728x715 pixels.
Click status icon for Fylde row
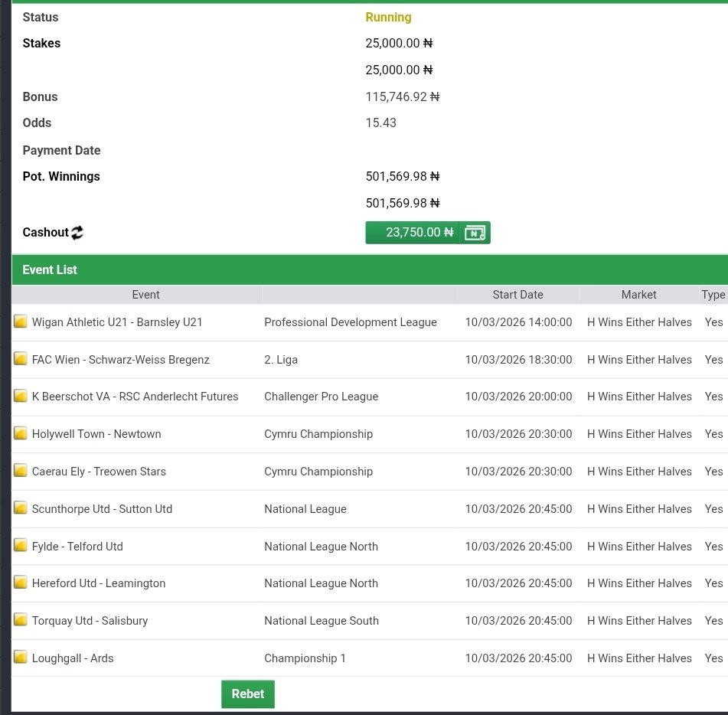pyautogui.click(x=21, y=546)
